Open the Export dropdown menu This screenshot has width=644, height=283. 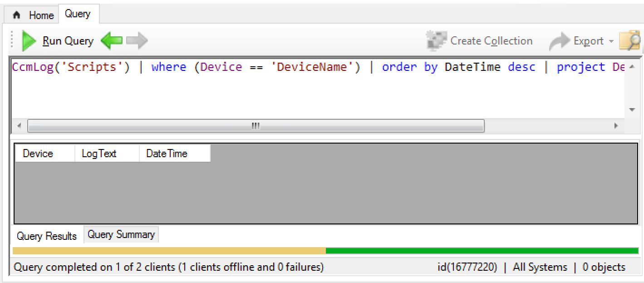(612, 40)
